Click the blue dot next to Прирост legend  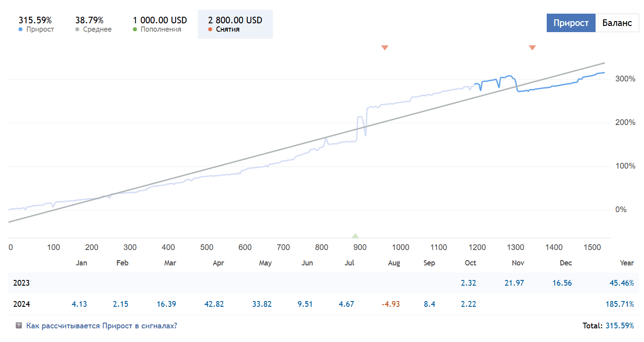21,29
